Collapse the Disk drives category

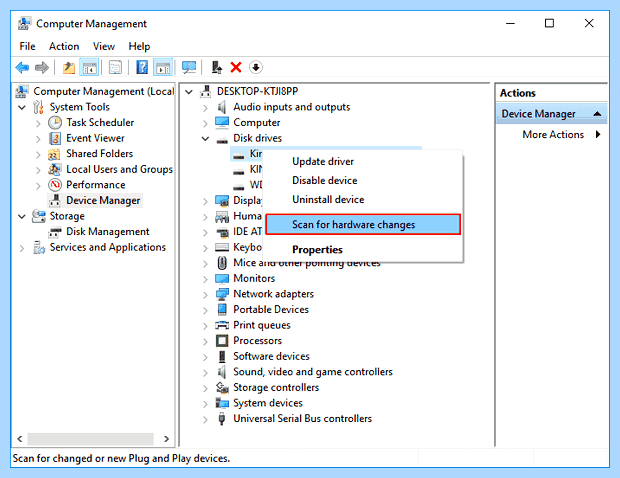click(x=205, y=138)
